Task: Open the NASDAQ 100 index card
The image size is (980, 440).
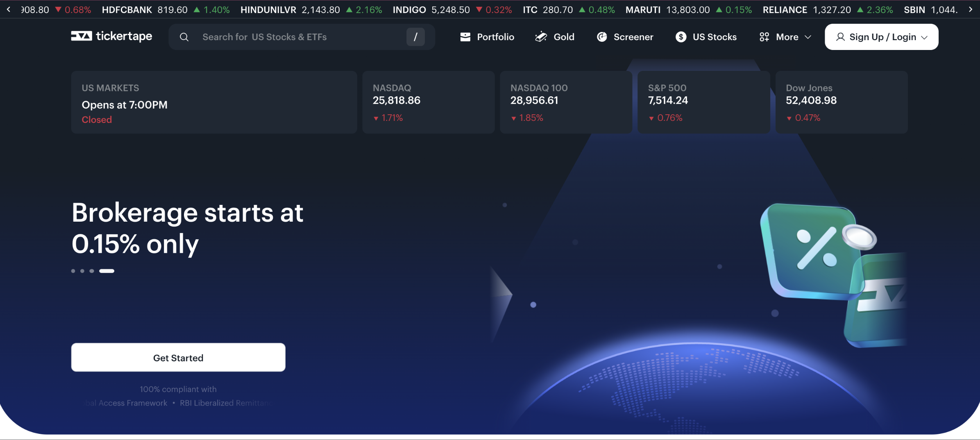Action: click(x=566, y=102)
